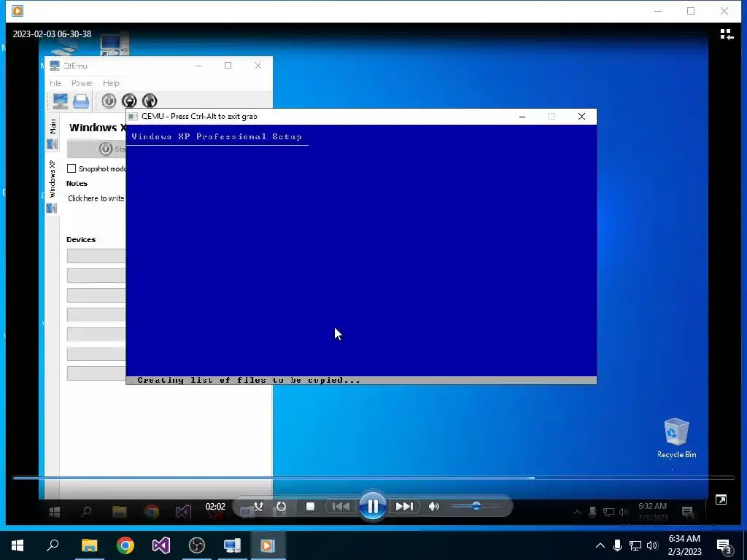This screenshot has width=747, height=560.
Task: Click the 02:02 elapsed time display
Action: pyautogui.click(x=215, y=506)
